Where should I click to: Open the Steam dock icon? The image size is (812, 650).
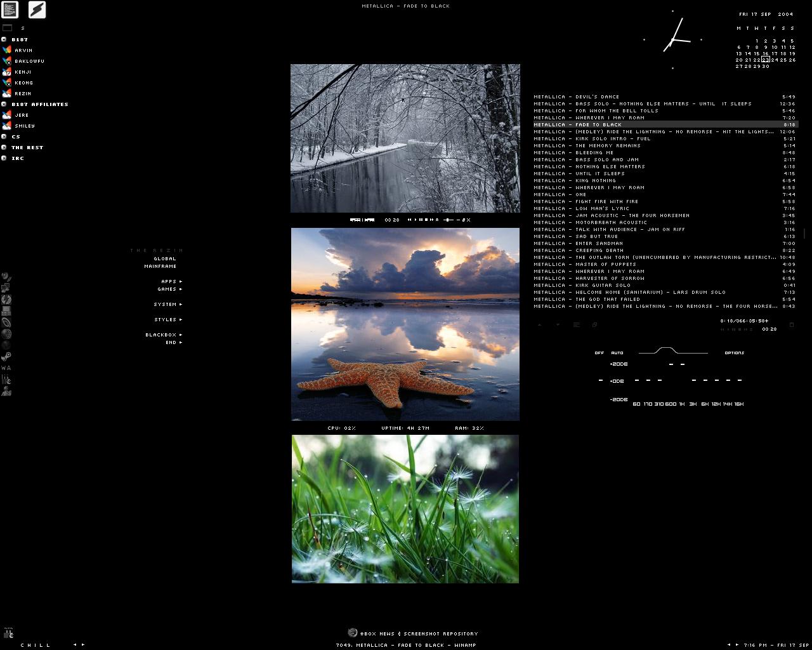[6, 356]
